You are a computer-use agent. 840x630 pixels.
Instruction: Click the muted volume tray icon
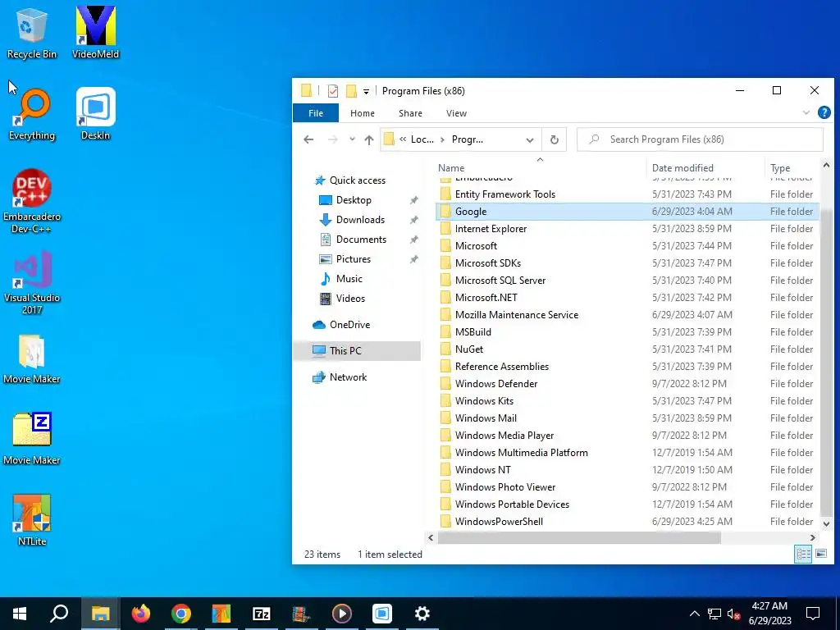(x=734, y=614)
